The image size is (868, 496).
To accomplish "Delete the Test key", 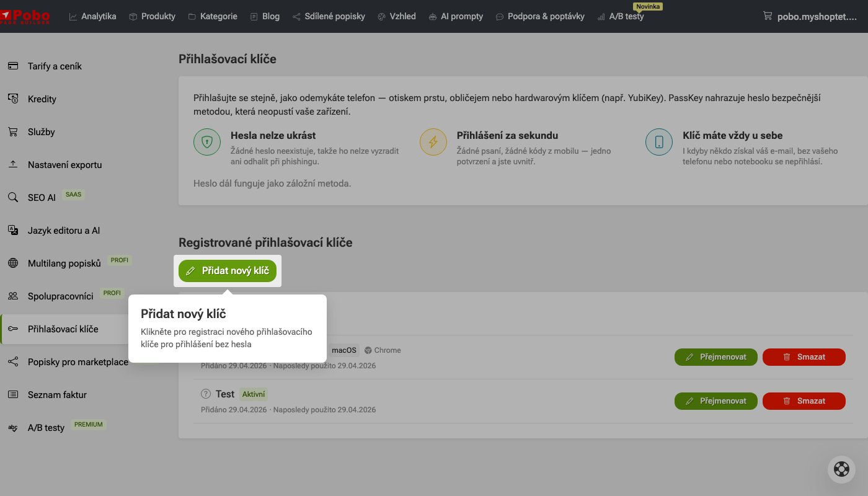I will pos(804,401).
